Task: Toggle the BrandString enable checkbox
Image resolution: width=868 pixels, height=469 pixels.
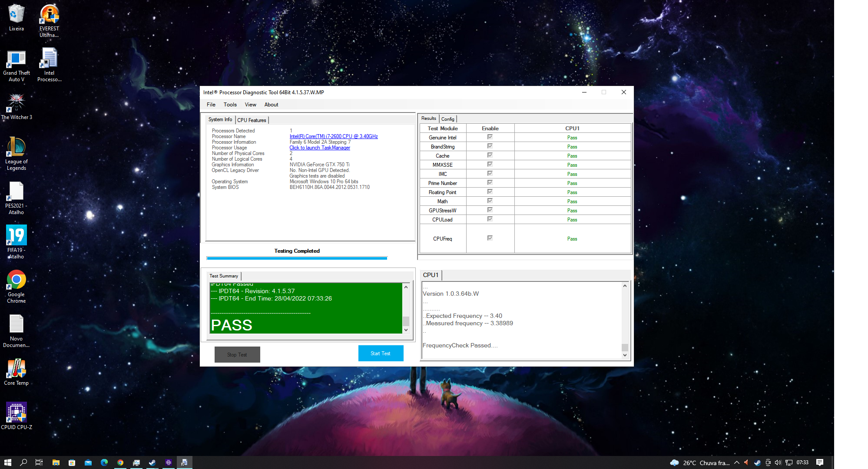Action: coord(490,146)
